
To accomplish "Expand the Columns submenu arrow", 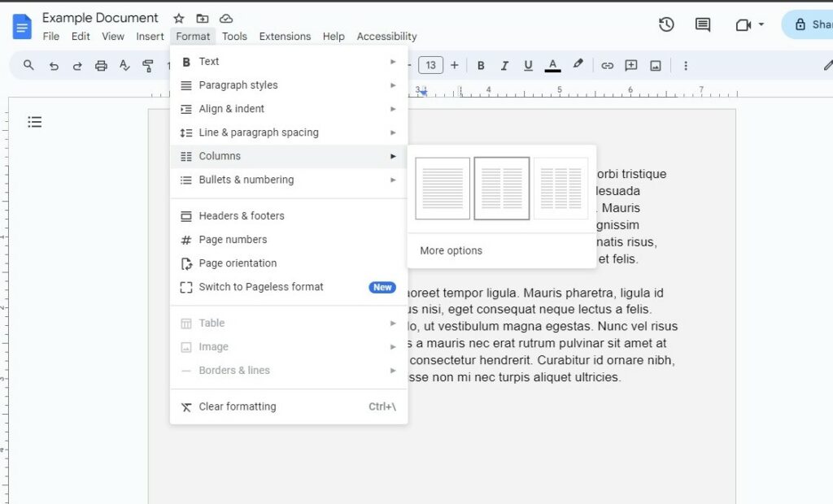I will tap(393, 156).
